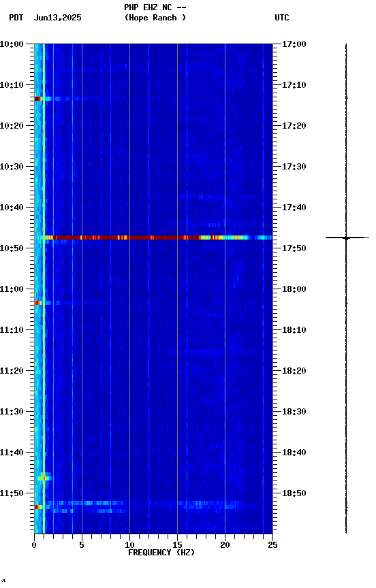Screen dimensions: 376x588
Task: Click the 11:00 PDT time label
Action: [12, 289]
